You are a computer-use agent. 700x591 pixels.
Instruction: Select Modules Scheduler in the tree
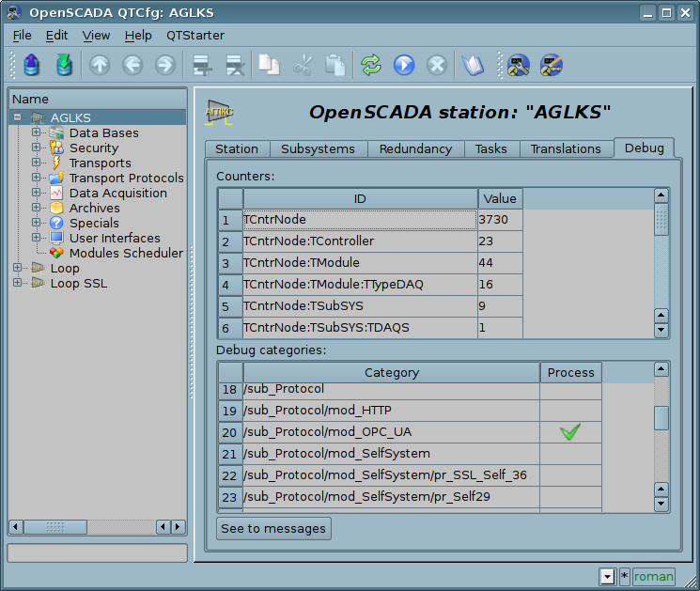coord(126,253)
